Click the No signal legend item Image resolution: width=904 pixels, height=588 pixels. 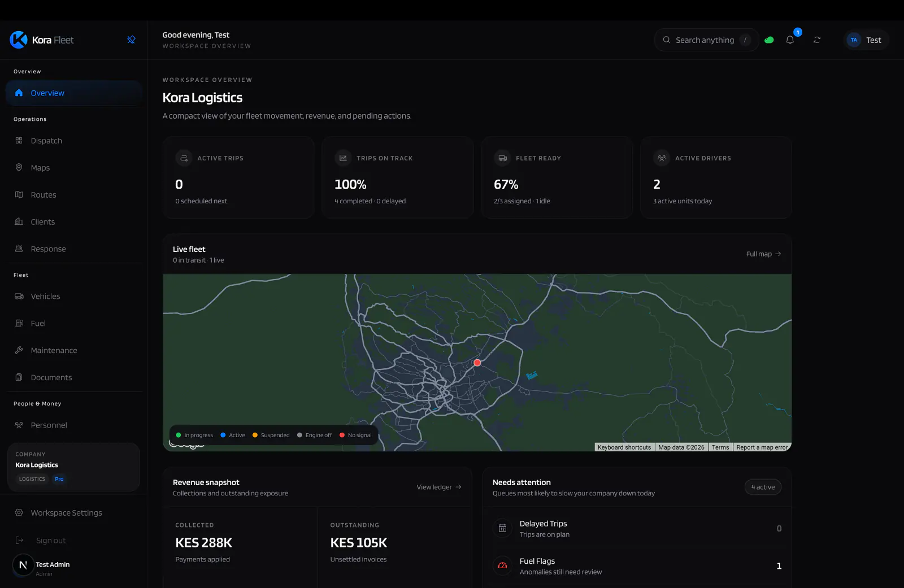pos(355,435)
